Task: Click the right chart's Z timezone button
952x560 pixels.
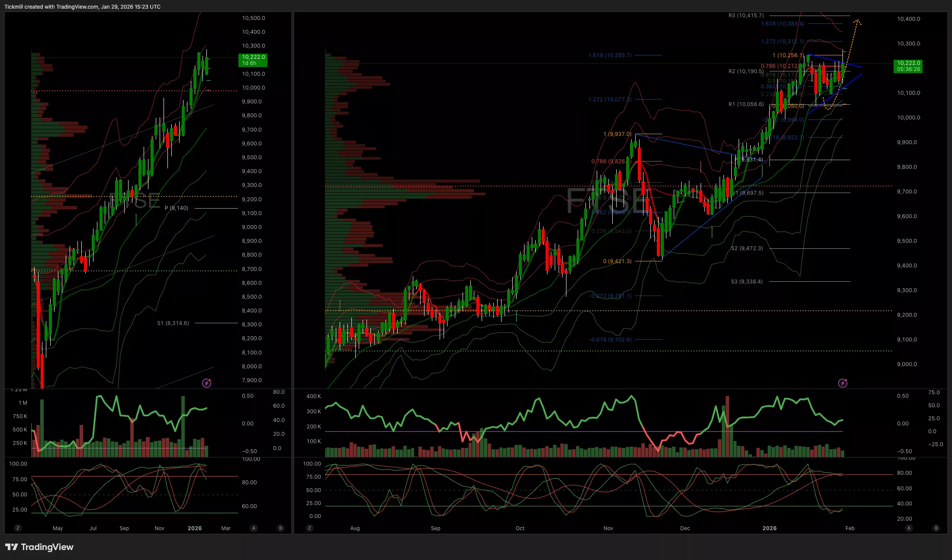Action: (x=309, y=528)
